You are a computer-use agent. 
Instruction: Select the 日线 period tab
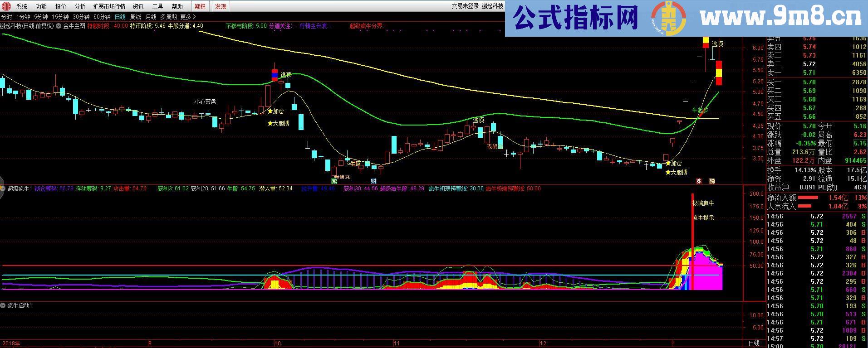(120, 17)
